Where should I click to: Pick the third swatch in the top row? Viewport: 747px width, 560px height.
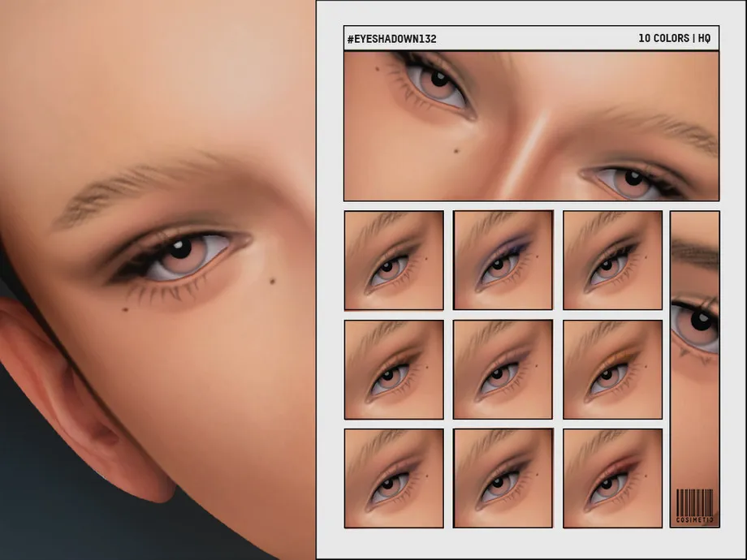click(612, 260)
